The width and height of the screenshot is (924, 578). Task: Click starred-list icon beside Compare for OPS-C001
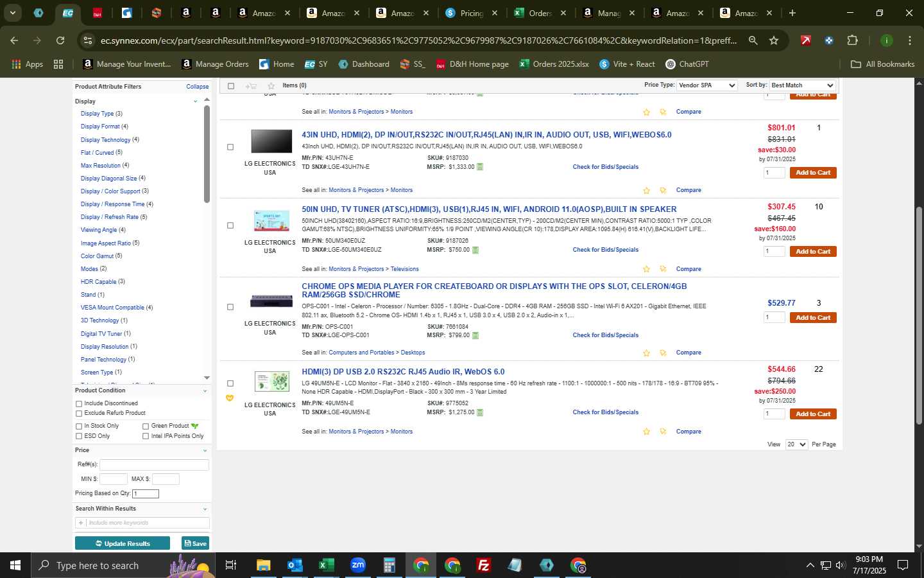click(663, 353)
